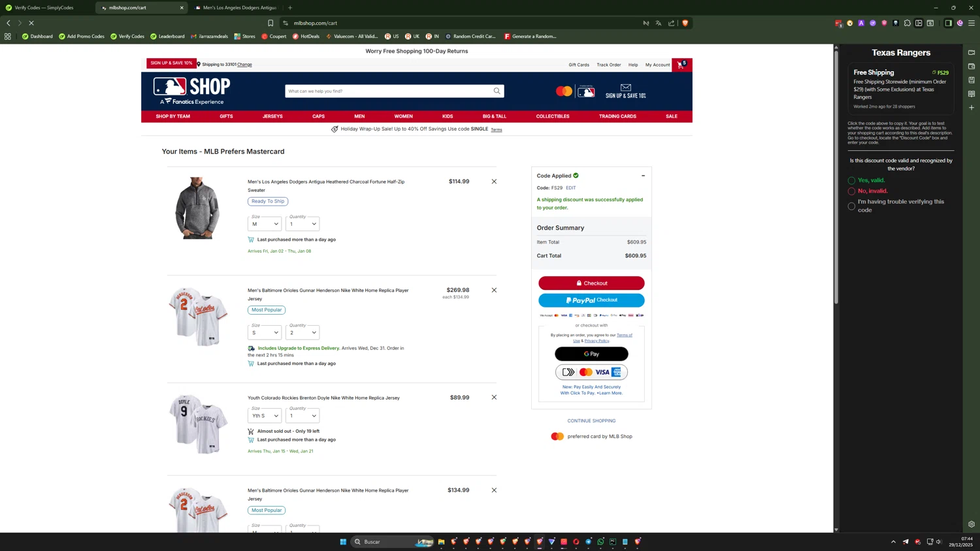This screenshot has height=551, width=980.
Task: Open Opera browser from taskbar
Action: [x=576, y=541]
